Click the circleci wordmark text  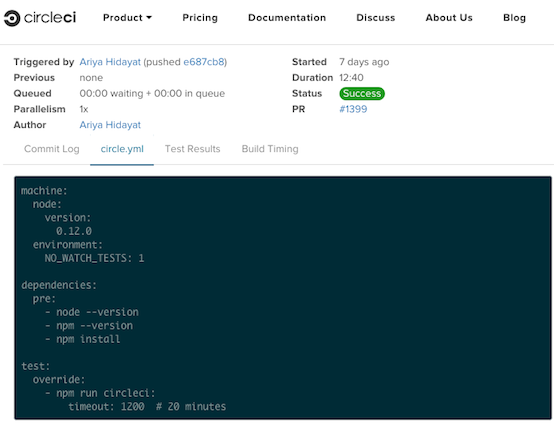click(50, 18)
